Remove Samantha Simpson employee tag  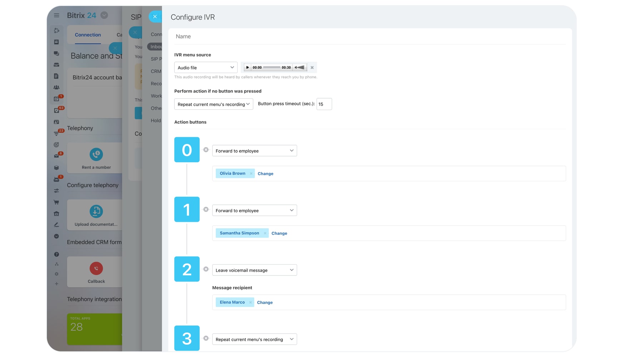pos(265,233)
